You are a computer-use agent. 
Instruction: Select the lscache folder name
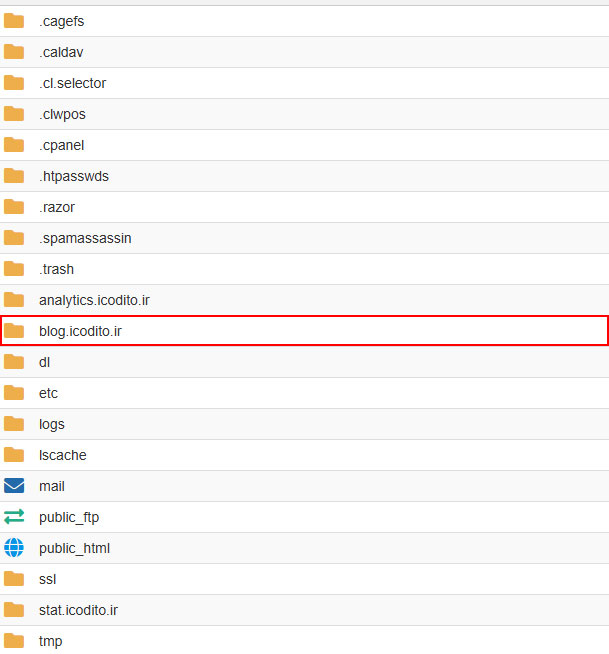click(x=63, y=455)
